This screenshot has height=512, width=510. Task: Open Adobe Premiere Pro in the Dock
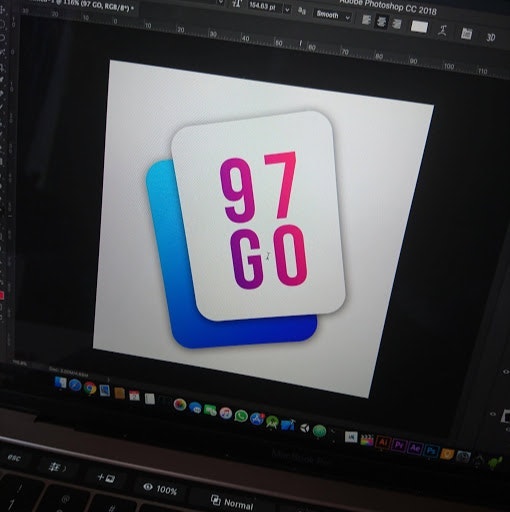pyautogui.click(x=399, y=445)
